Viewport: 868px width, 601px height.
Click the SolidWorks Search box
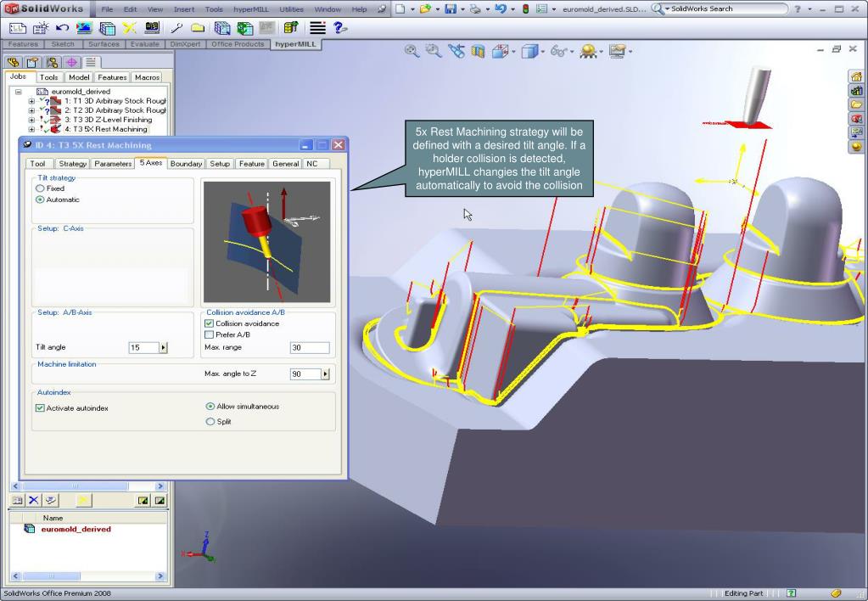click(725, 8)
